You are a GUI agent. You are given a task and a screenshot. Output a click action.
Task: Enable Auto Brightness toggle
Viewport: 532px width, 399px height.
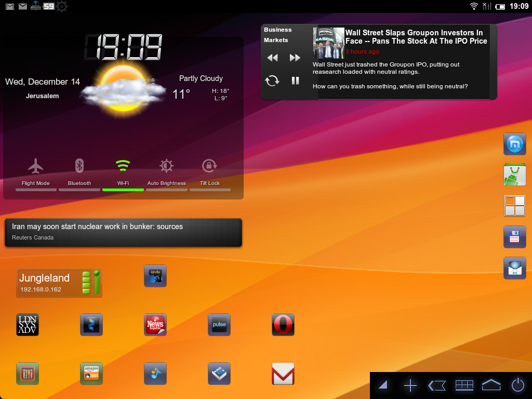click(x=166, y=172)
